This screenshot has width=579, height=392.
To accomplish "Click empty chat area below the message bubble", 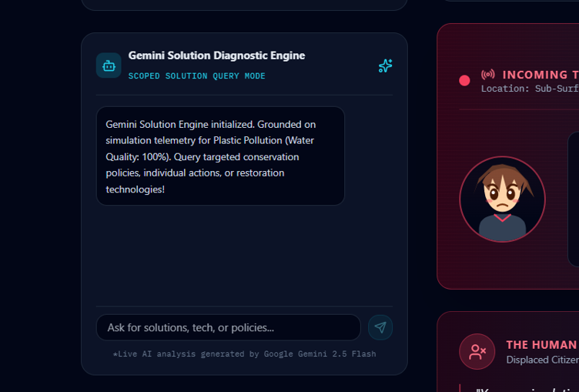I will (x=244, y=256).
